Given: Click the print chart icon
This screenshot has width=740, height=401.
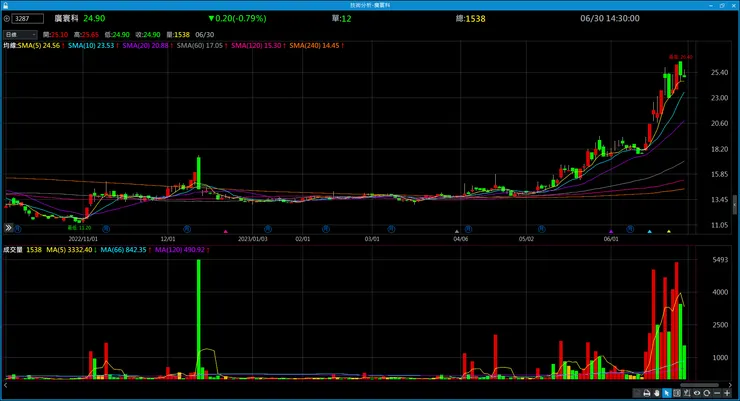Looking at the screenshot, I should pos(647,393).
